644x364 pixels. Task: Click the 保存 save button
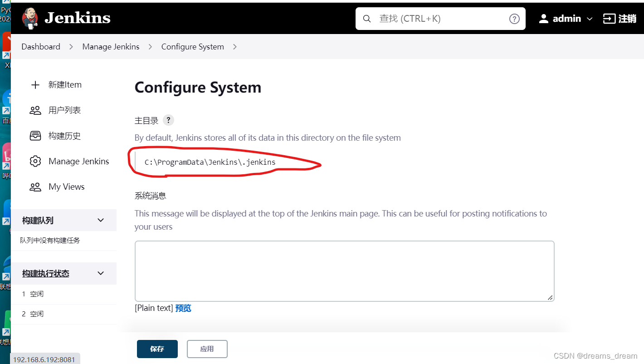[157, 349]
